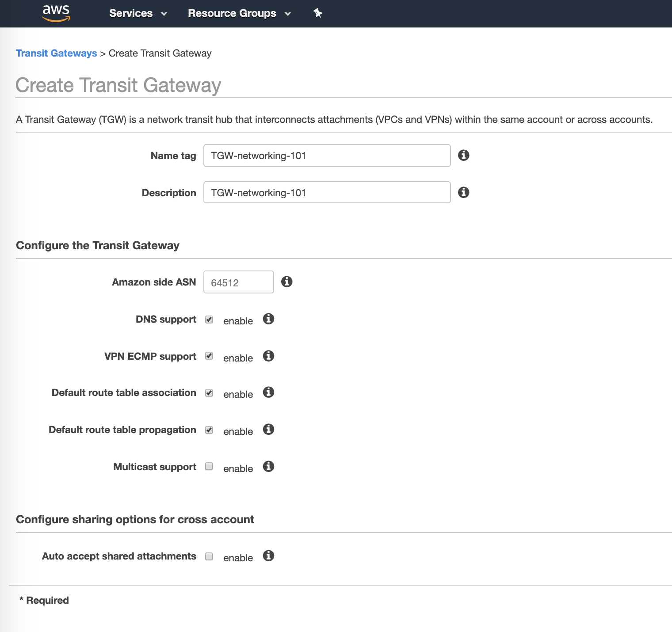This screenshot has width=672, height=632.
Task: Click the Create Transit Gateway page heading
Action: pyautogui.click(x=118, y=85)
